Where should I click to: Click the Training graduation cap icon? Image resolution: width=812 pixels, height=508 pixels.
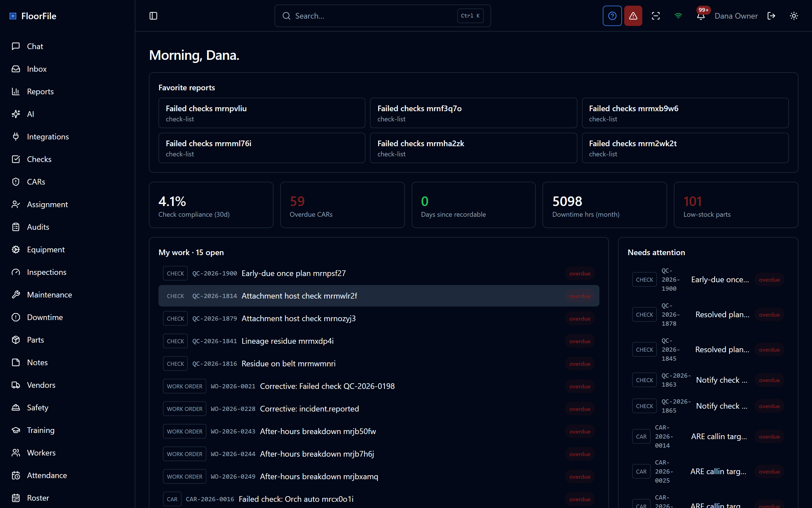pyautogui.click(x=16, y=430)
